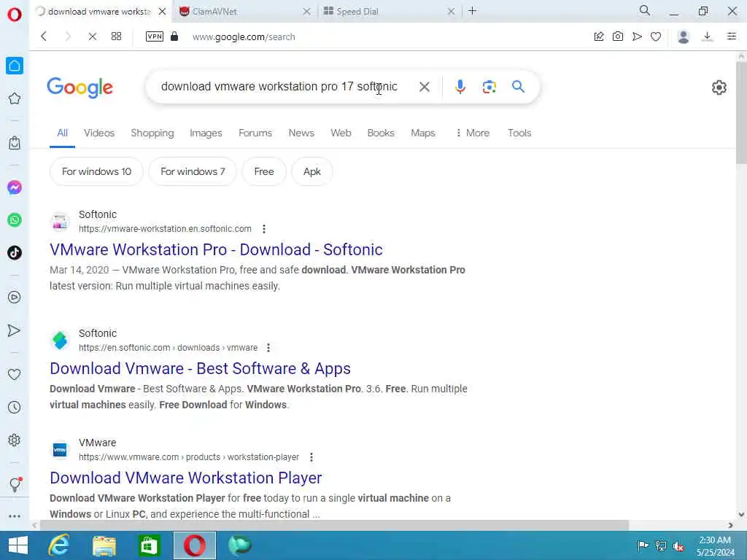Click the edit page icon in address bar
This screenshot has height=560, width=747.
click(599, 36)
